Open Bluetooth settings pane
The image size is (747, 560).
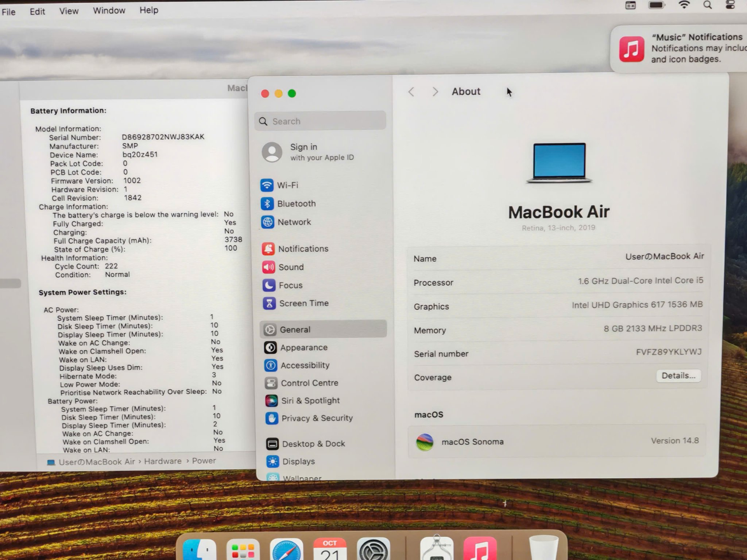tap(296, 203)
